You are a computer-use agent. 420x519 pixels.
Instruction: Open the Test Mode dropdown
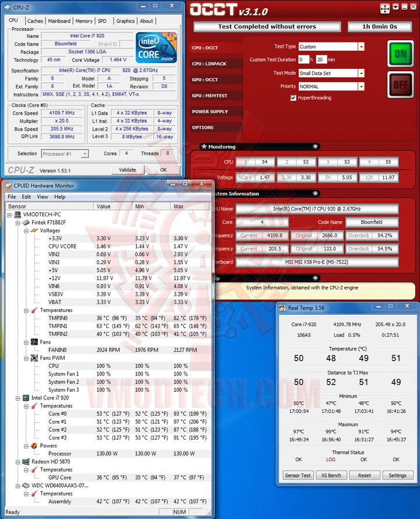(x=361, y=73)
